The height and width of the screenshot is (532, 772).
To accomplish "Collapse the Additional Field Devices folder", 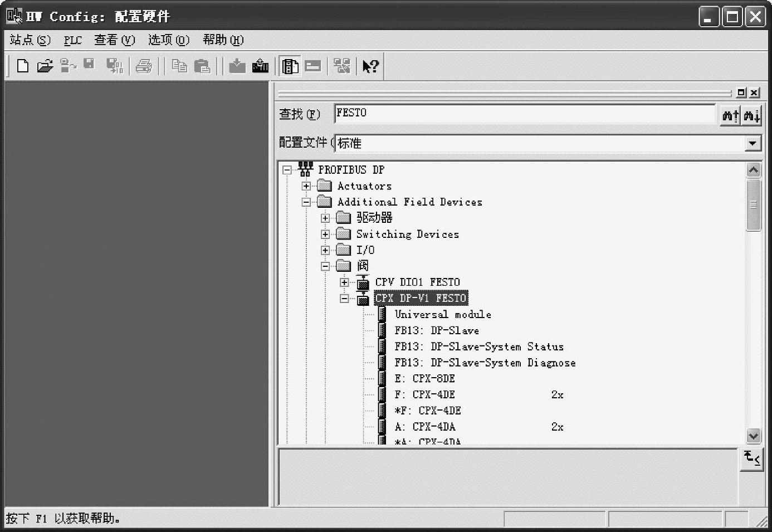I will [306, 202].
